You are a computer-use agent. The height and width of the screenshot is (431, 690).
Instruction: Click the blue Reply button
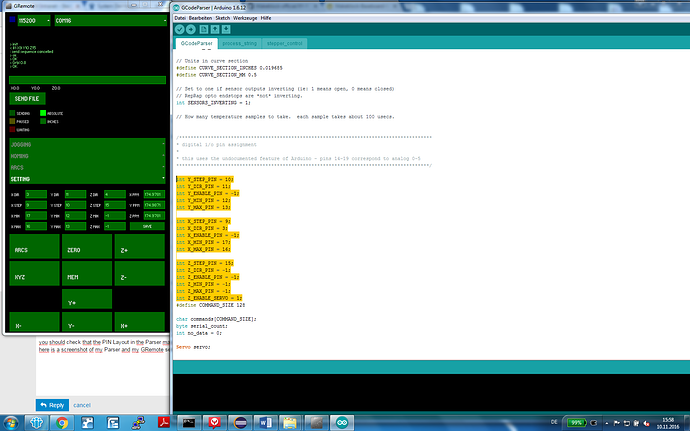pyautogui.click(x=52, y=405)
